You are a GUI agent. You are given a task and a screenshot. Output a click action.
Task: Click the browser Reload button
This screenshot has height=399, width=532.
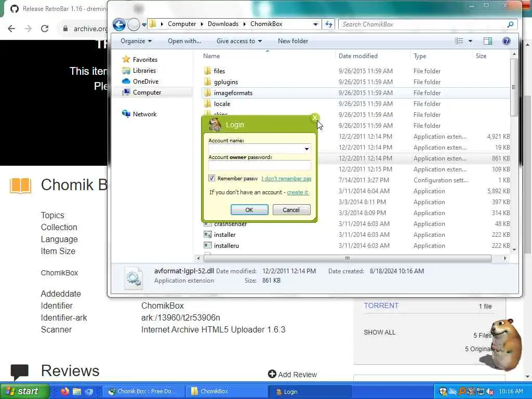(x=45, y=29)
